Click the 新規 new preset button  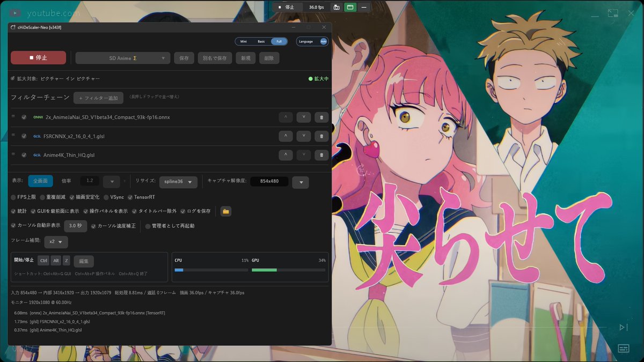(x=246, y=58)
